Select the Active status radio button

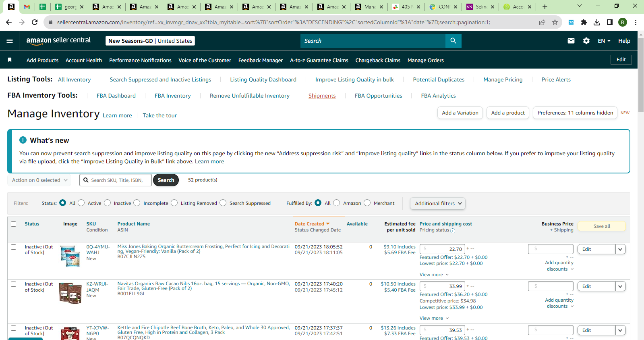(x=81, y=203)
